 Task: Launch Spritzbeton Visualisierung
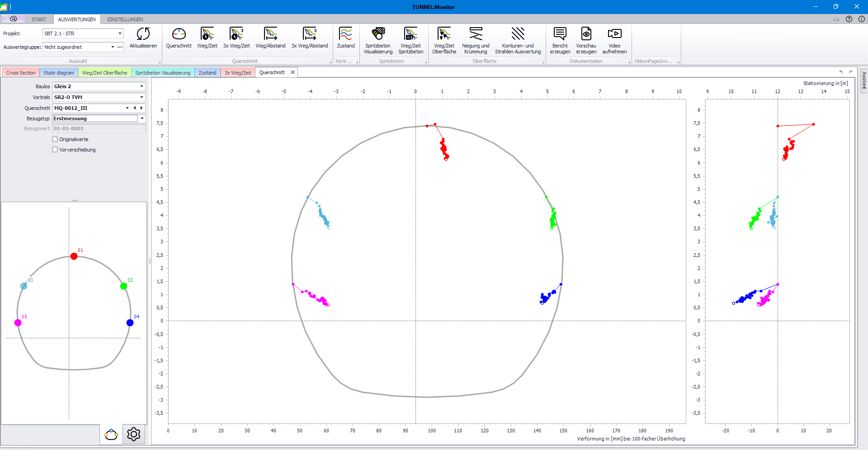point(378,34)
